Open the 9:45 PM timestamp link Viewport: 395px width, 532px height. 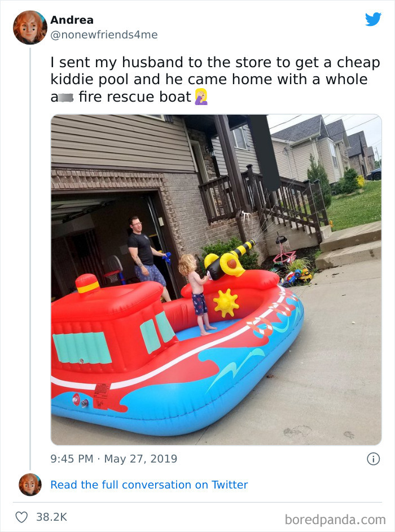pos(72,459)
